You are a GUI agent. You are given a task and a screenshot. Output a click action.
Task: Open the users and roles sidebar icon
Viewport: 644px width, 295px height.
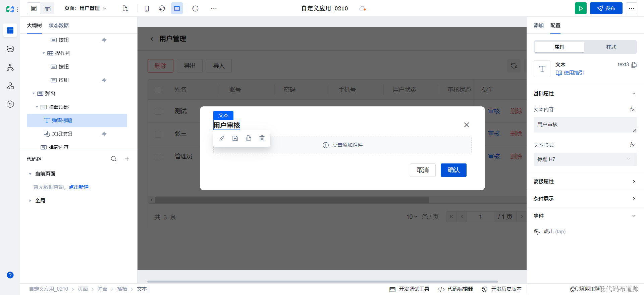10,86
